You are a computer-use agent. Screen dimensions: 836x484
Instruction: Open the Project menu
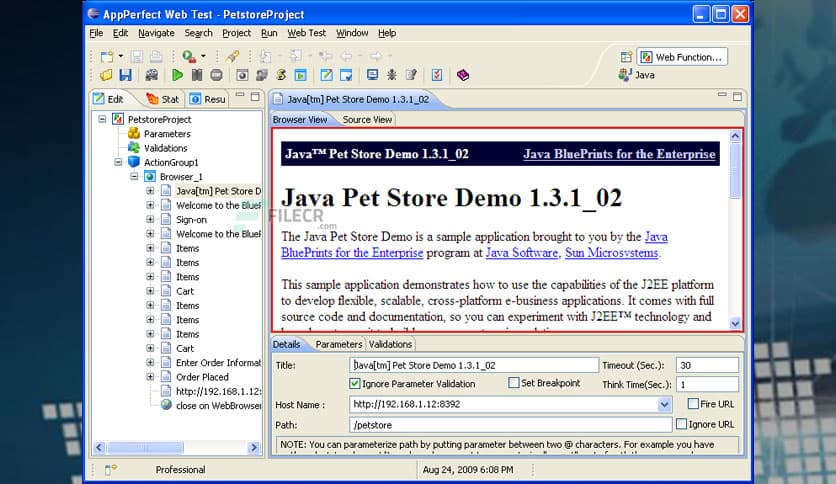coord(236,33)
